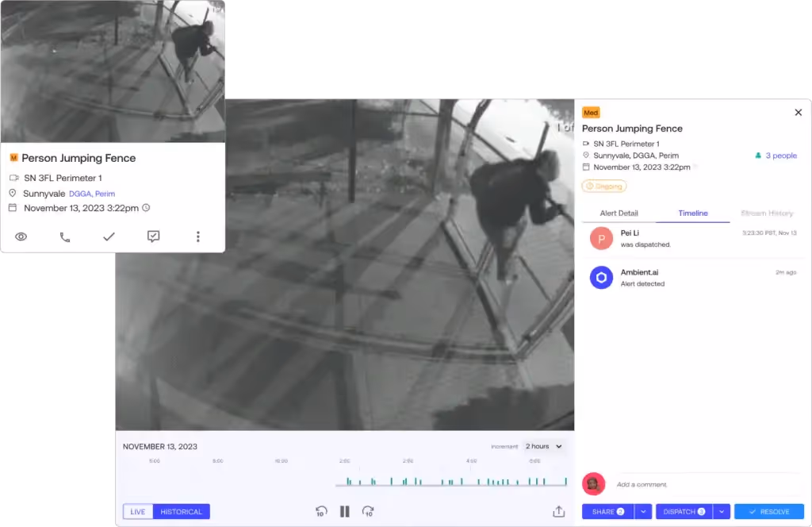Switch to LIVE mode

tap(138, 511)
